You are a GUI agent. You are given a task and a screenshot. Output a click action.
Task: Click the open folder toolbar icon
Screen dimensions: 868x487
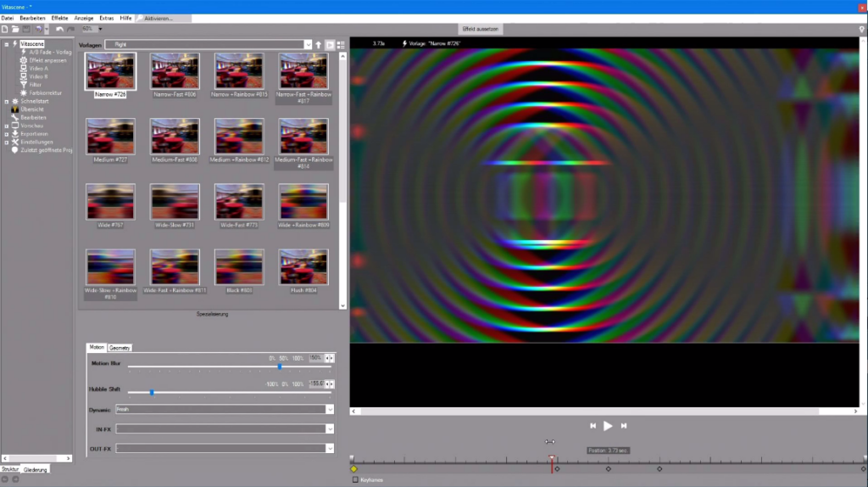click(15, 29)
